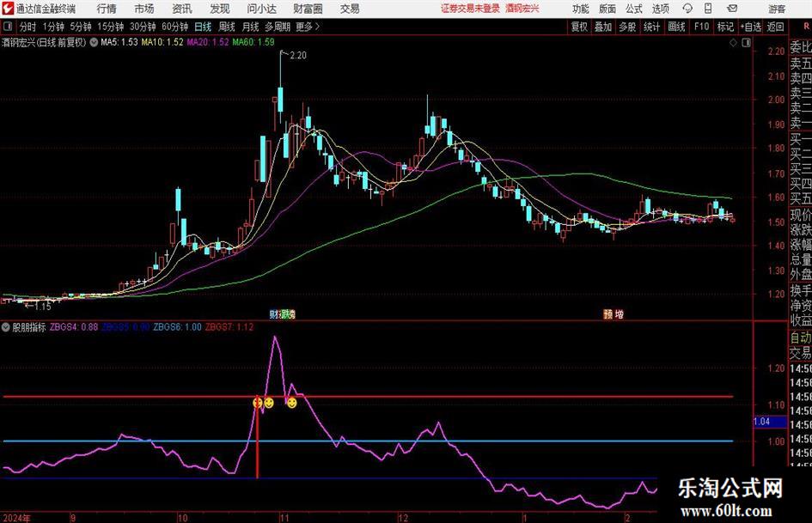Click the 画线 drawing toolbar button

(676, 27)
